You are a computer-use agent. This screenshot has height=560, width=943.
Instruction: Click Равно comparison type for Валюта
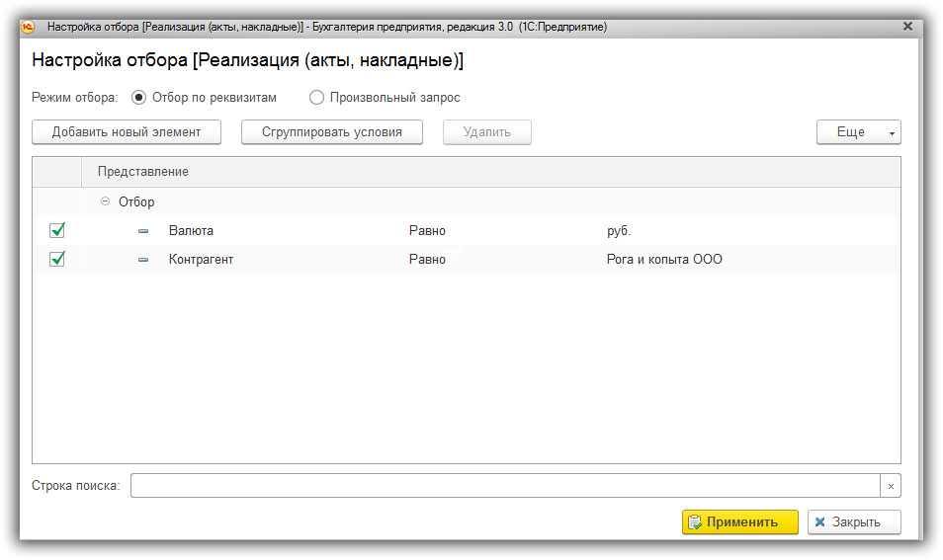click(427, 231)
